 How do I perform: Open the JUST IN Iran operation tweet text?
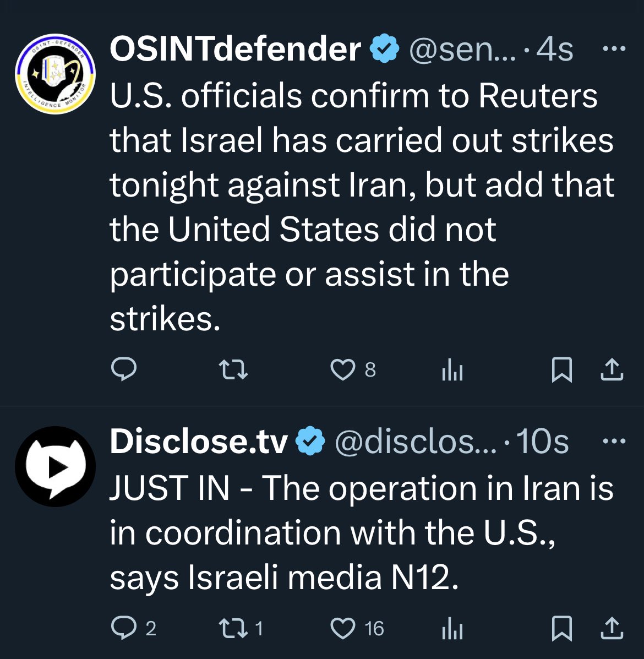coord(362,533)
